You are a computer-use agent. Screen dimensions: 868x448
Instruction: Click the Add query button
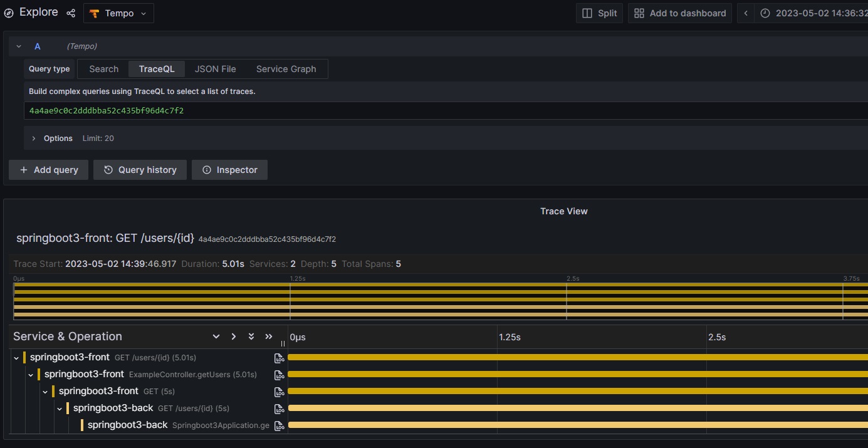49,170
